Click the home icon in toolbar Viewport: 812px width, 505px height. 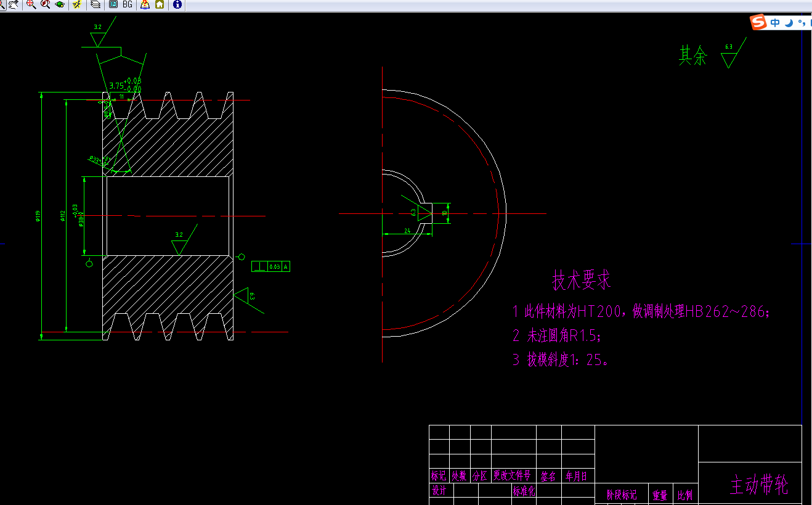[x=160, y=4]
